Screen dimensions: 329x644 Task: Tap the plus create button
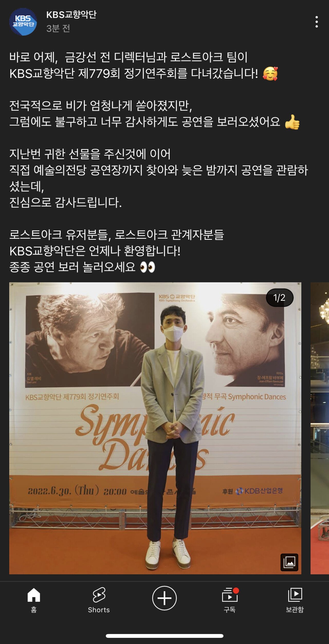pos(164,598)
